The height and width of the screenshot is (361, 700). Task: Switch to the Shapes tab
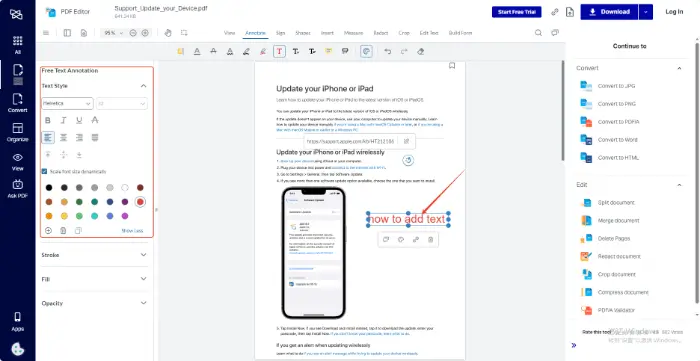click(303, 33)
